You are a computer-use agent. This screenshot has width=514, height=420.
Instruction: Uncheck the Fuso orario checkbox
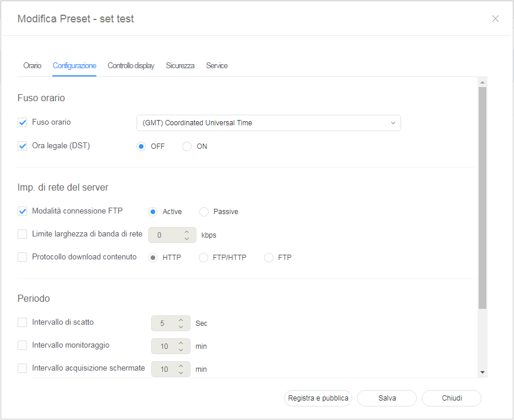click(23, 122)
